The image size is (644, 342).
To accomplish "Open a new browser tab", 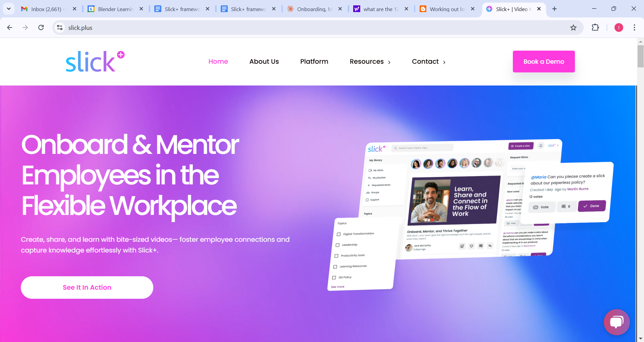I will [554, 9].
